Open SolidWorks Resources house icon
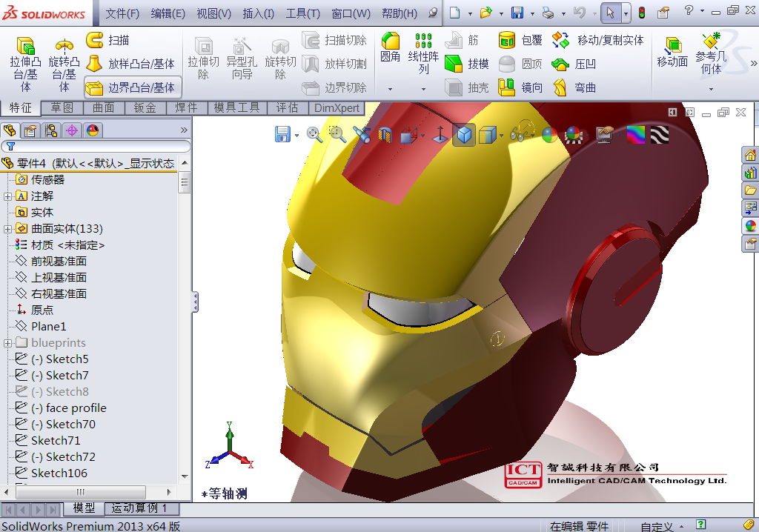The image size is (759, 532). [x=750, y=156]
